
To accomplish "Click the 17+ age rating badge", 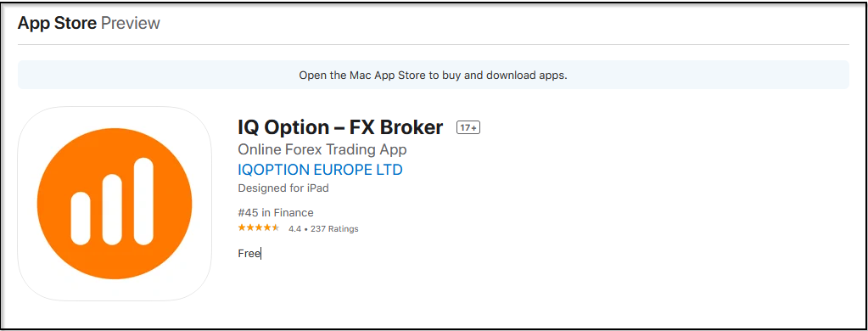I will (468, 128).
